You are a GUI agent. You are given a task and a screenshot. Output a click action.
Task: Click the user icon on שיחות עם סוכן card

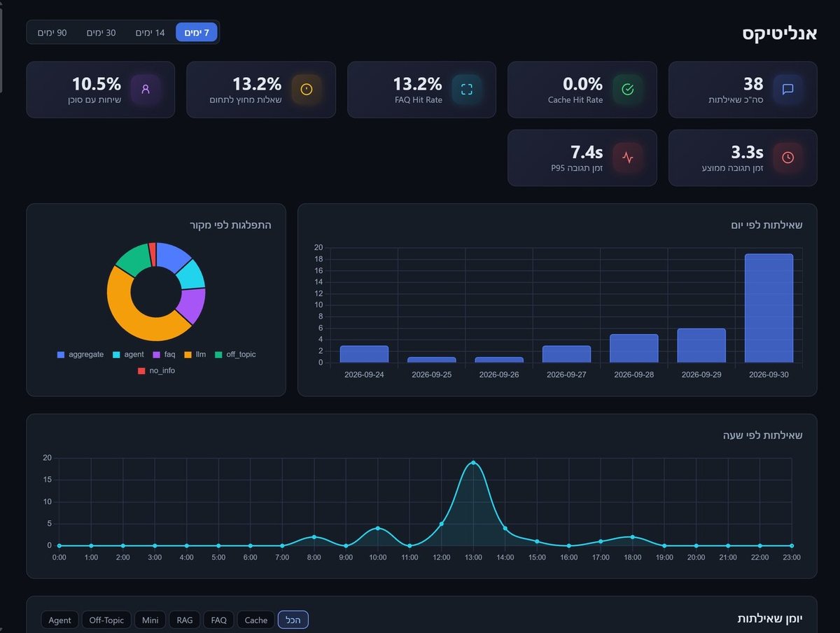point(146,89)
